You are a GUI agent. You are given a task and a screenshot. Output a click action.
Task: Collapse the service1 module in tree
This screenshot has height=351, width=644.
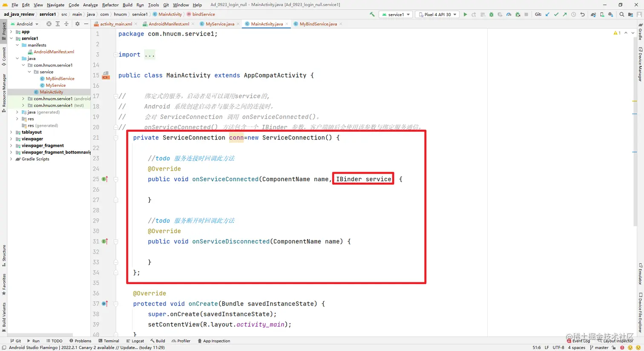pyautogui.click(x=11, y=38)
